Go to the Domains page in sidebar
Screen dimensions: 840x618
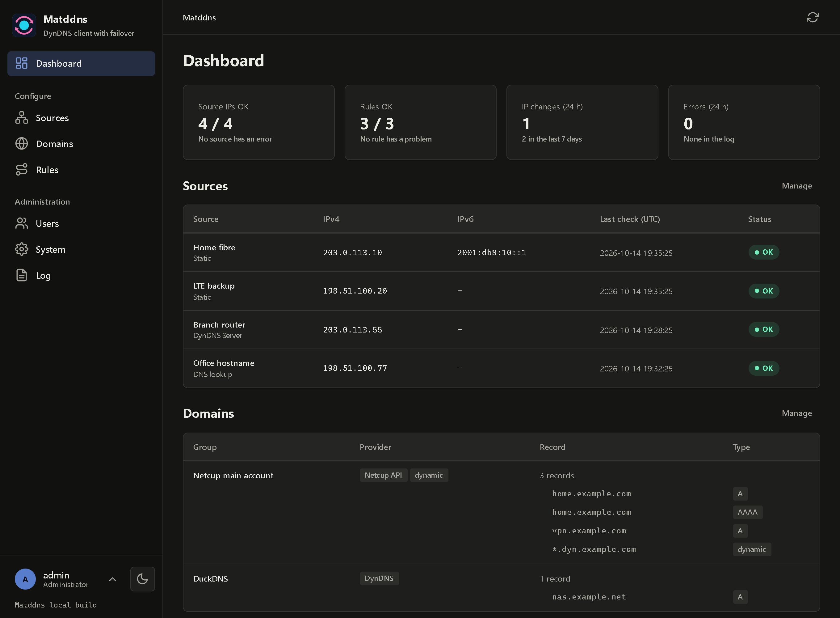pos(81,144)
